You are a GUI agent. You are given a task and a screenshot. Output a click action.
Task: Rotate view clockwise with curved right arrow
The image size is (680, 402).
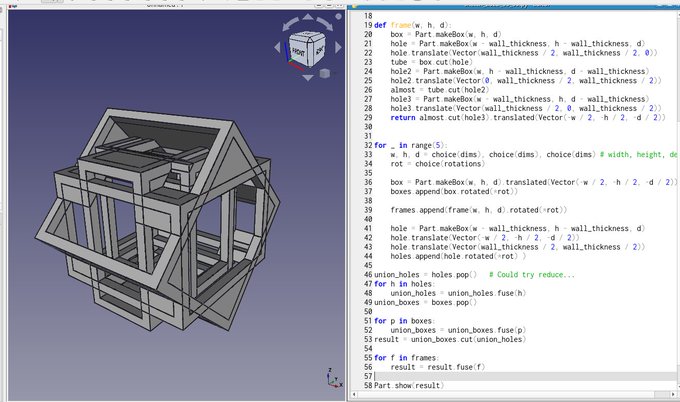(x=325, y=23)
